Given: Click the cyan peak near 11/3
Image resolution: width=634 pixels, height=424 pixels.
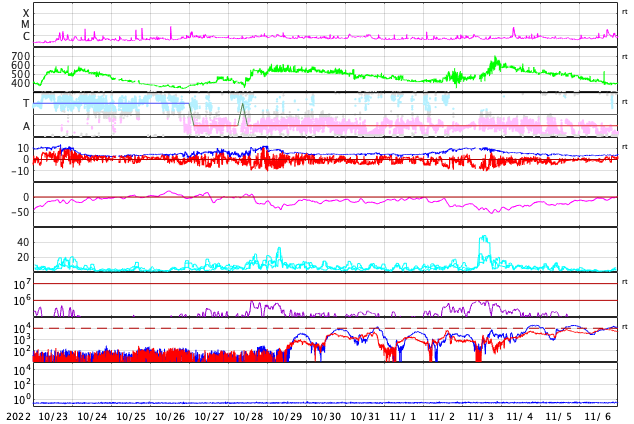Looking at the screenshot, I should 484,240.
